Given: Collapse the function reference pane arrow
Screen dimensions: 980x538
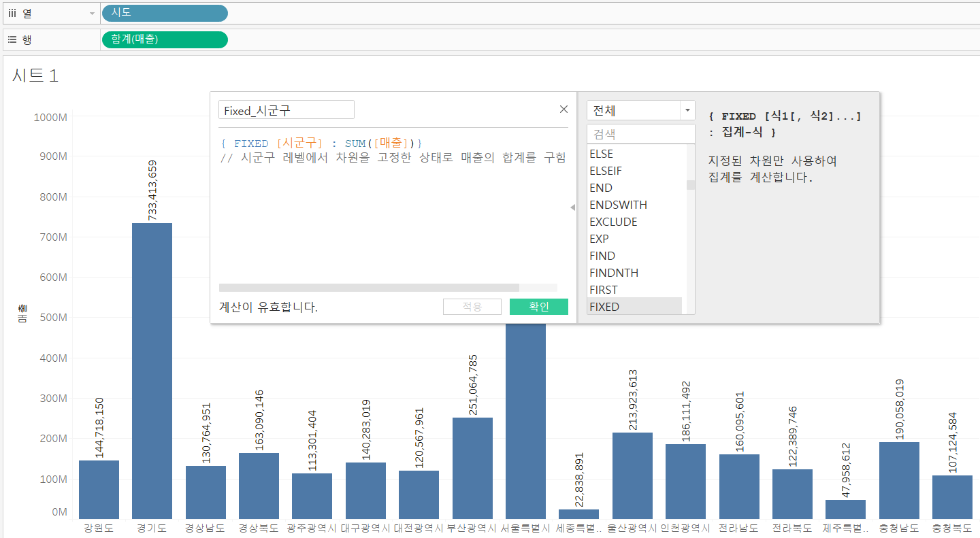Looking at the screenshot, I should click(572, 207).
